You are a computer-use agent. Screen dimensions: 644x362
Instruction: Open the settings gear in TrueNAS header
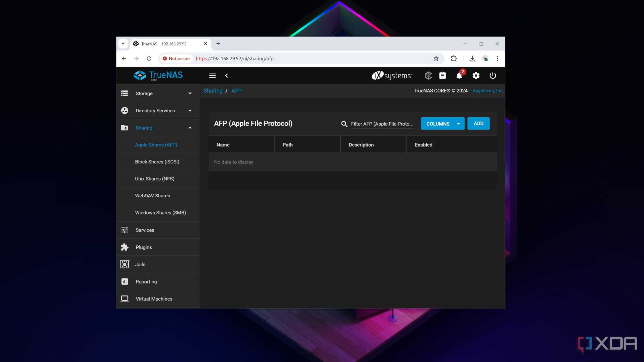click(x=476, y=76)
